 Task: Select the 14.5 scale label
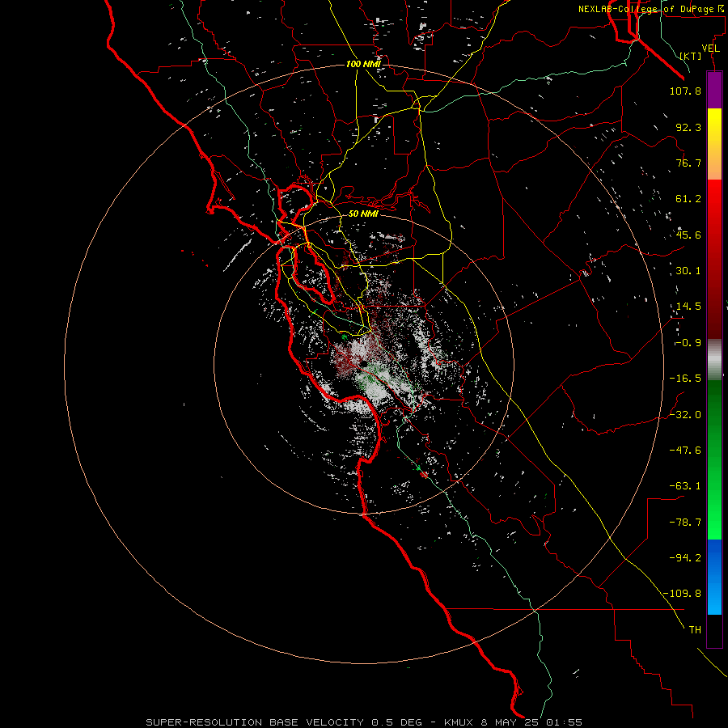point(688,307)
